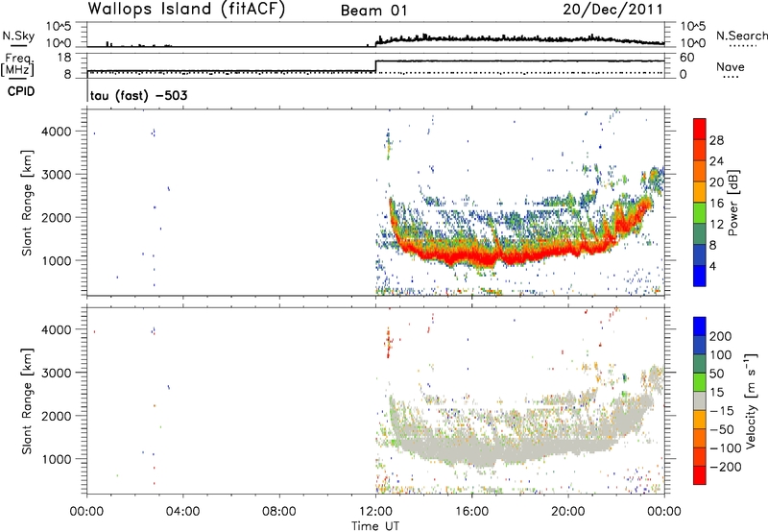Click the frequency step at 12:00 in the Freq panel
768x532 pixels.
coord(375,66)
